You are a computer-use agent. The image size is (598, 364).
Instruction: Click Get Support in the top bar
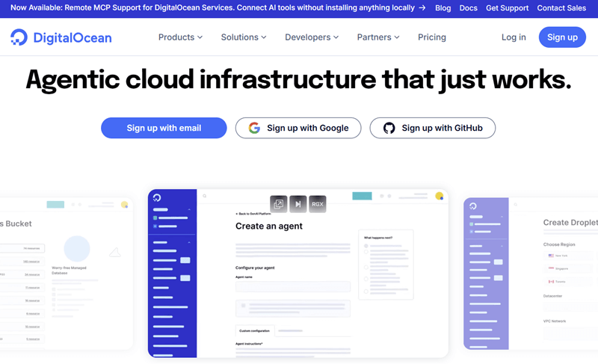tap(507, 8)
